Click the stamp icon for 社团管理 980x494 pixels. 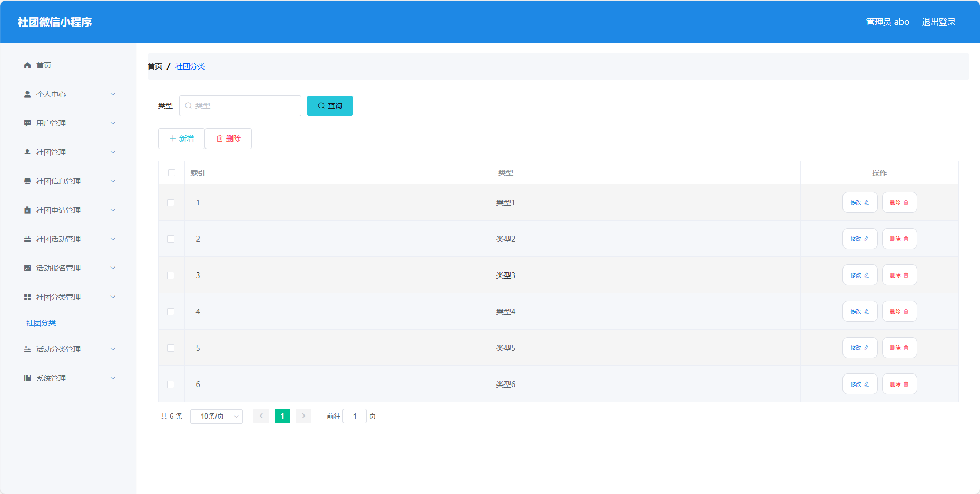(x=27, y=152)
